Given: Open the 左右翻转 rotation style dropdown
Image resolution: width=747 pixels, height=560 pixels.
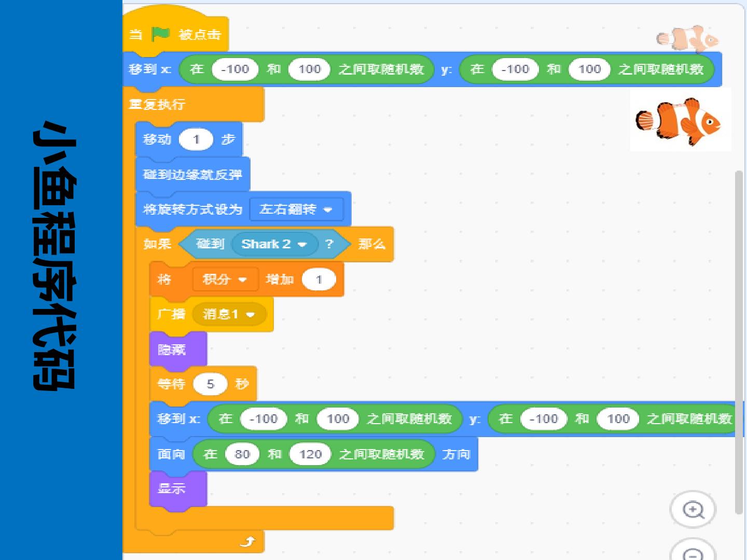Looking at the screenshot, I should tap(296, 209).
